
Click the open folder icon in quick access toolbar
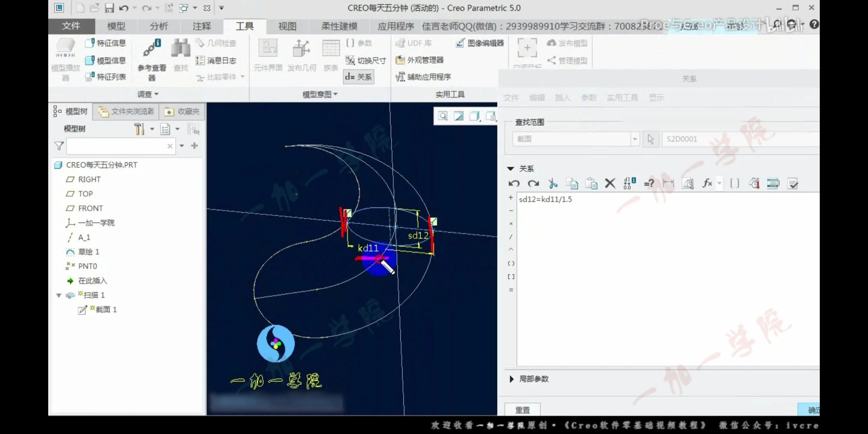pos(94,8)
